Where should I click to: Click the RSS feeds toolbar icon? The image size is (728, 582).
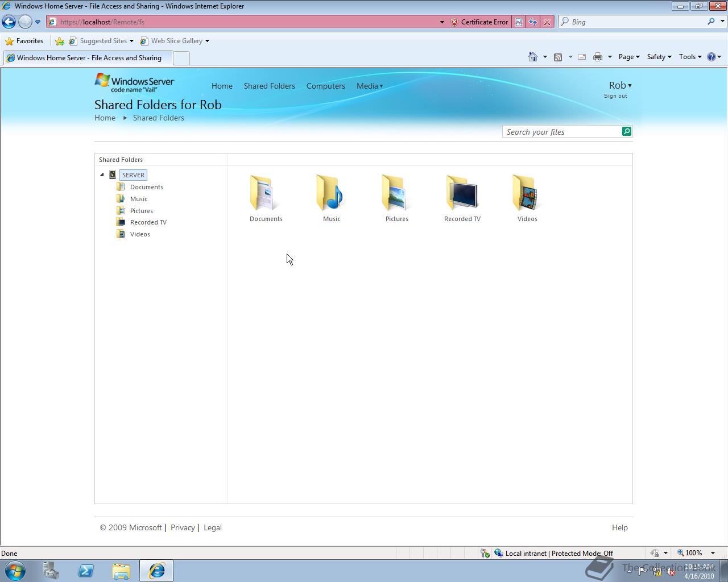pyautogui.click(x=558, y=57)
